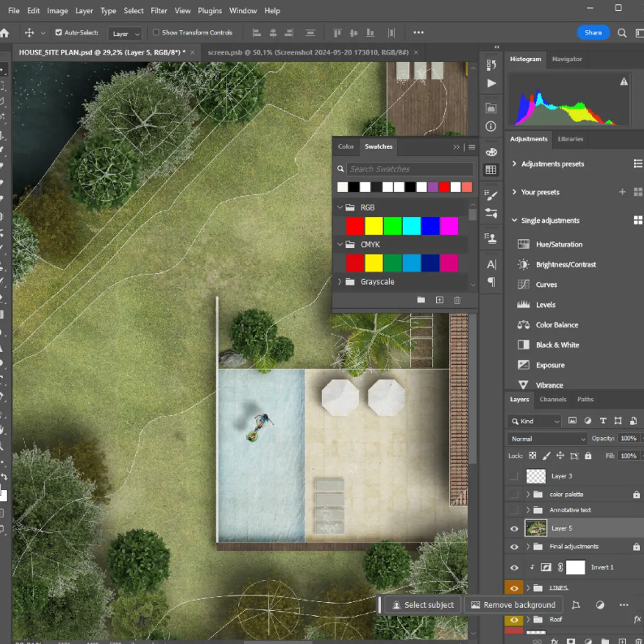Click the Remove background button
The image size is (644, 644).
tap(513, 605)
